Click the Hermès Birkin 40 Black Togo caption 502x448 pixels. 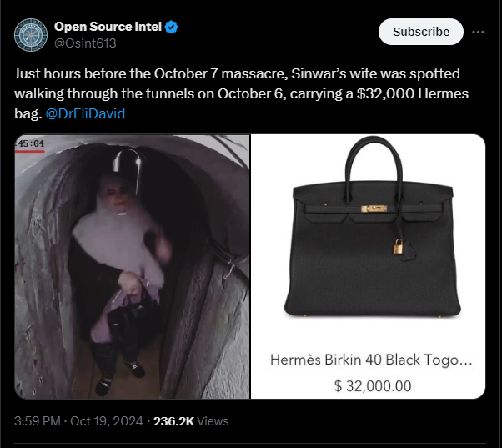coord(371,360)
